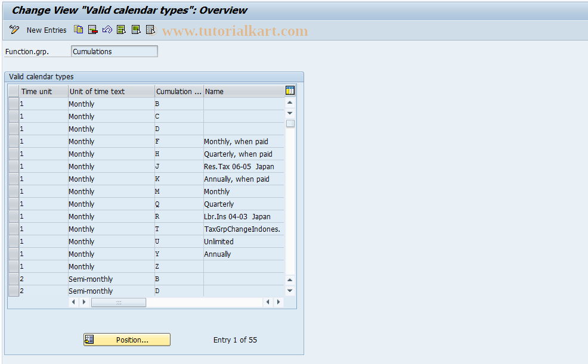Select row Quarterly, when paid
The height and width of the screenshot is (364, 588).
[x=14, y=154]
